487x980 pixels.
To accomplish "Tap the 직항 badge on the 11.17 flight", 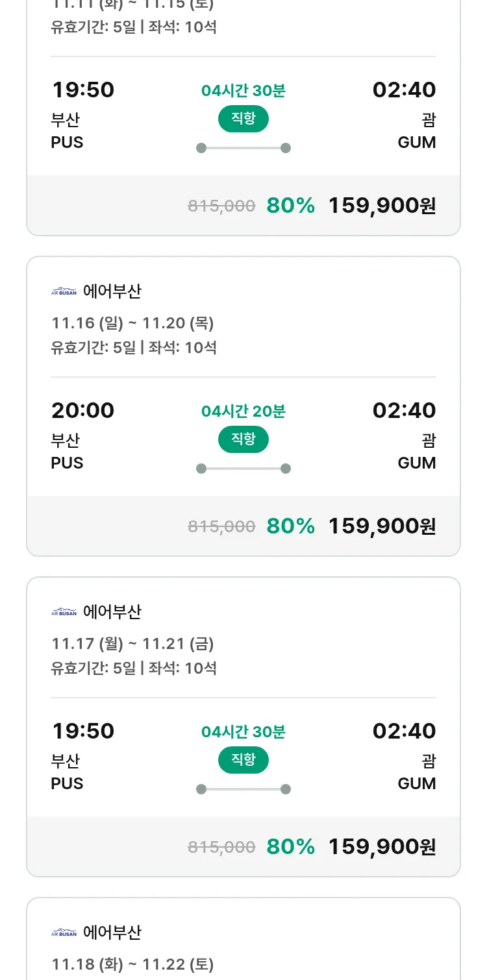I will (243, 760).
